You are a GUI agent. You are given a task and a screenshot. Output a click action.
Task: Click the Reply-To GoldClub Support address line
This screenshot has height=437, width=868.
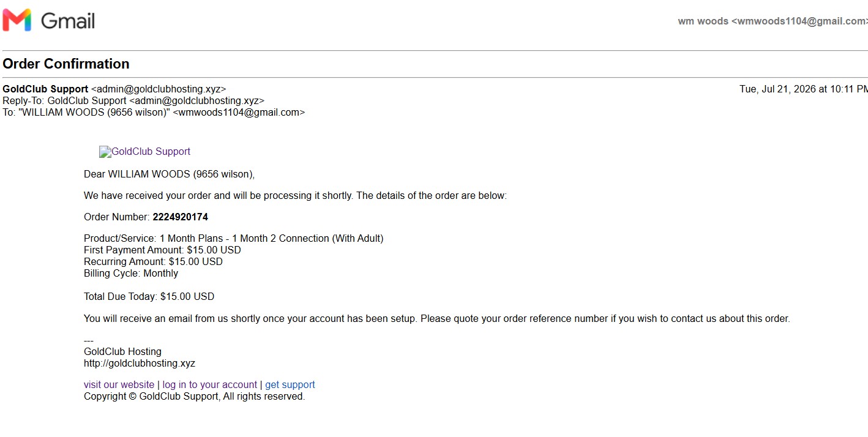133,101
